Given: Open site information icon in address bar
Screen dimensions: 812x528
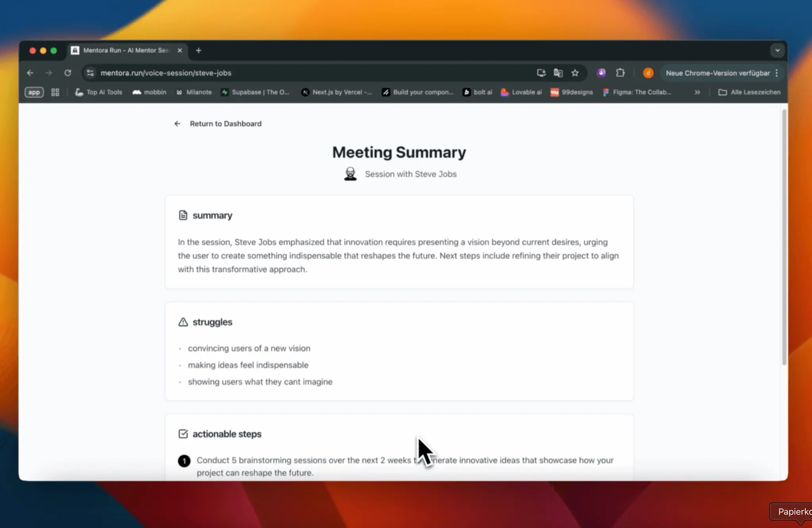Looking at the screenshot, I should (x=90, y=73).
